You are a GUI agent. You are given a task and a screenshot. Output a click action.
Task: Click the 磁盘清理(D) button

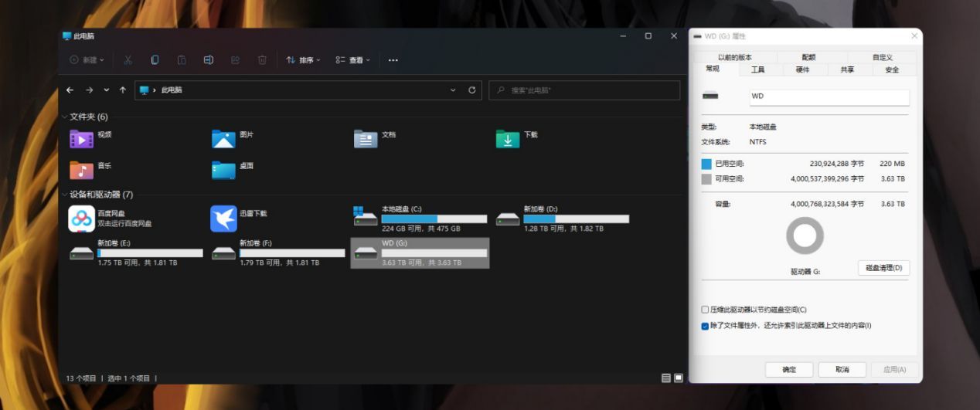click(x=883, y=268)
